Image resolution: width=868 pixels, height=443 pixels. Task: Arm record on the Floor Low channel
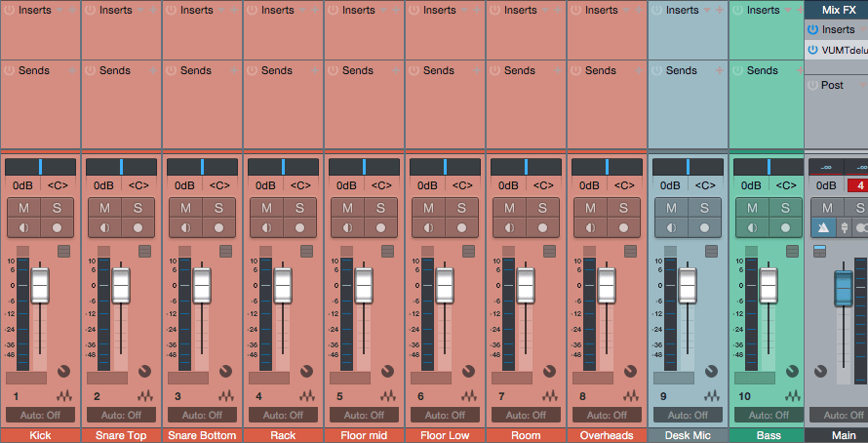pos(461,227)
